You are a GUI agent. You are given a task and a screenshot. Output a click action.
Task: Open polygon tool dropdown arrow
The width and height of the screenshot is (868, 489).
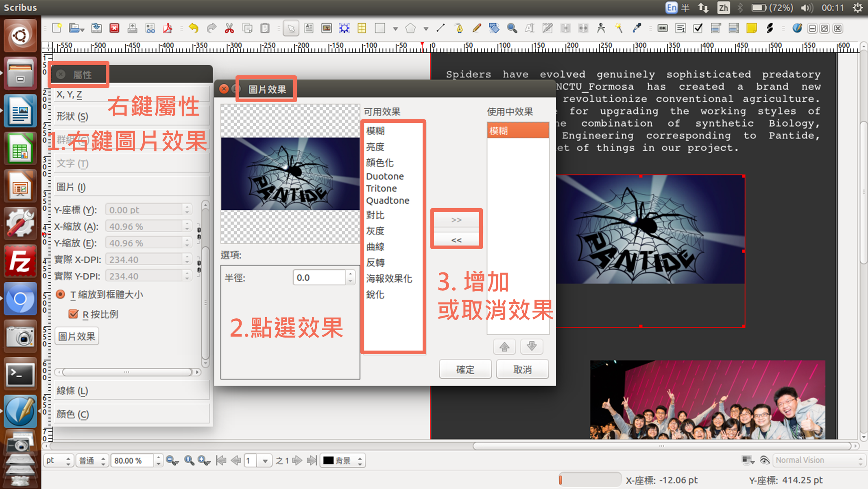tap(425, 29)
